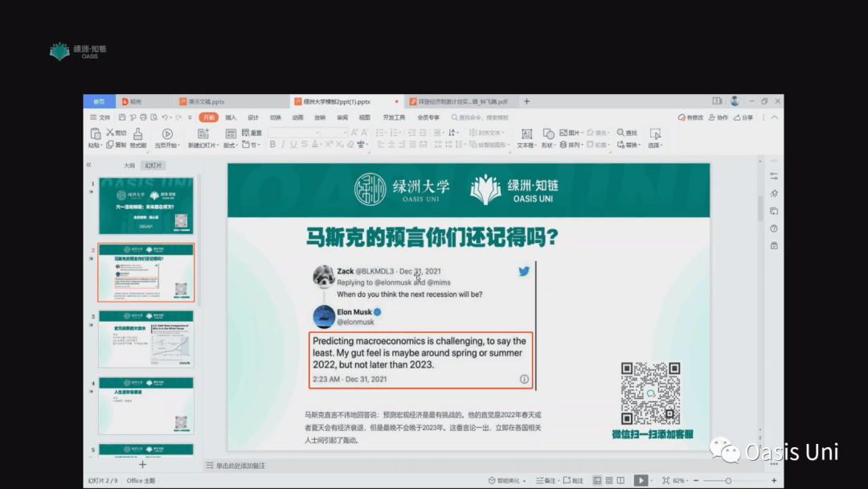868x489 pixels.
Task: Start slideshow from status bar play button
Action: 641,480
